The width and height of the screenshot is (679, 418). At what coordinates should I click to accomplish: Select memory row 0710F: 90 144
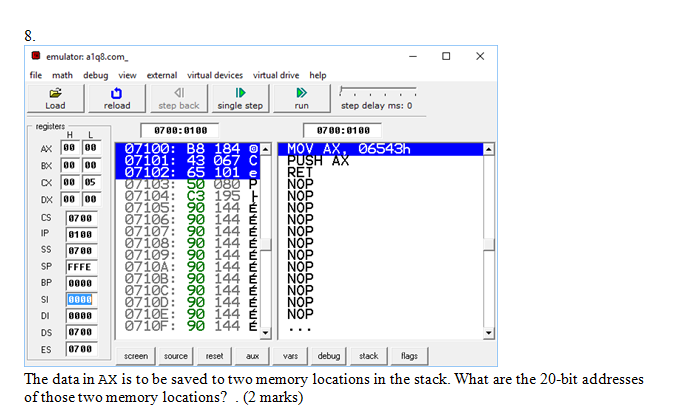click(x=188, y=326)
